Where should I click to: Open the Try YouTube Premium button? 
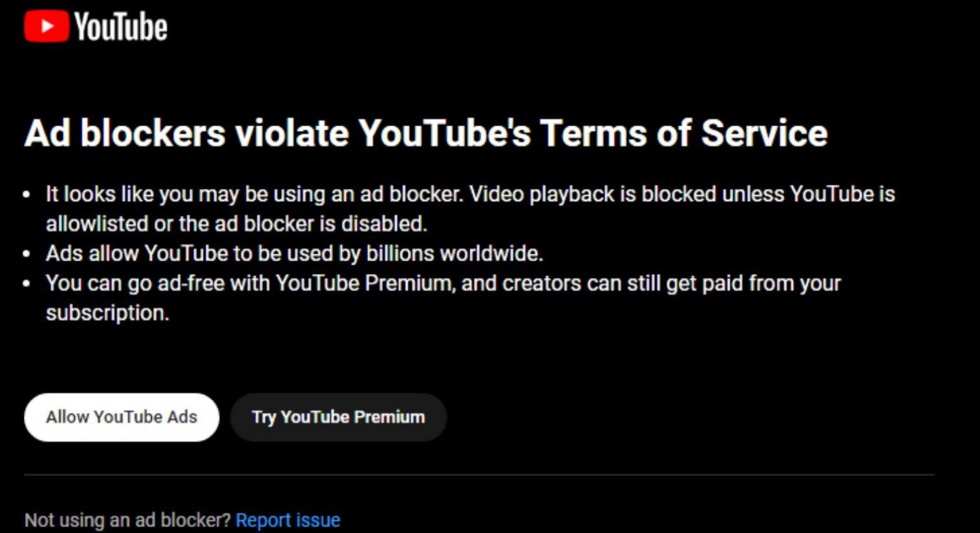[338, 417]
